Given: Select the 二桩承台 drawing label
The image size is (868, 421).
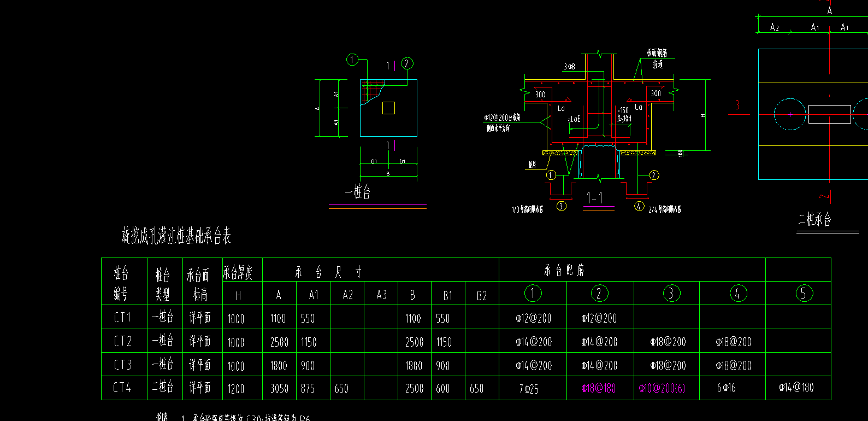Looking at the screenshot, I should (814, 219).
